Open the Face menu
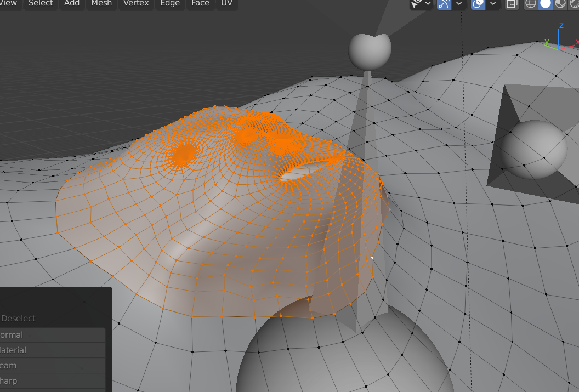This screenshot has width=579, height=392. point(200,3)
